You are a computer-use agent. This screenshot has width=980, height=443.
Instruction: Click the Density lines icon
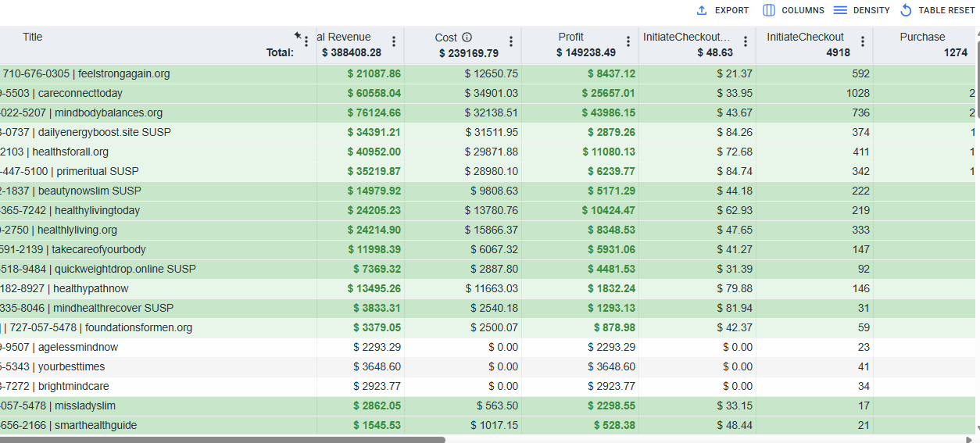point(840,10)
